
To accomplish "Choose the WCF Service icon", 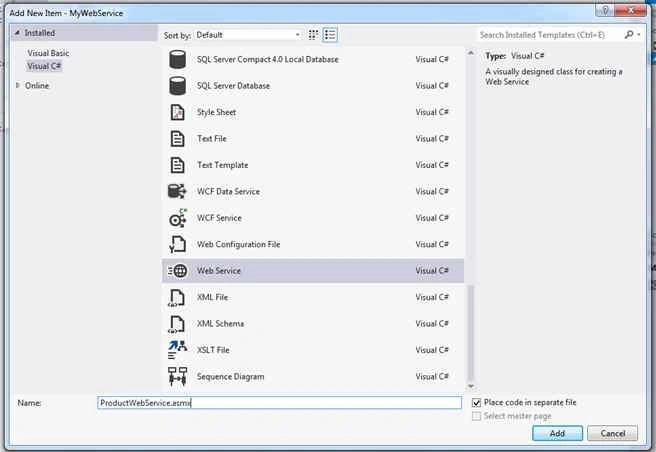I will point(177,218).
